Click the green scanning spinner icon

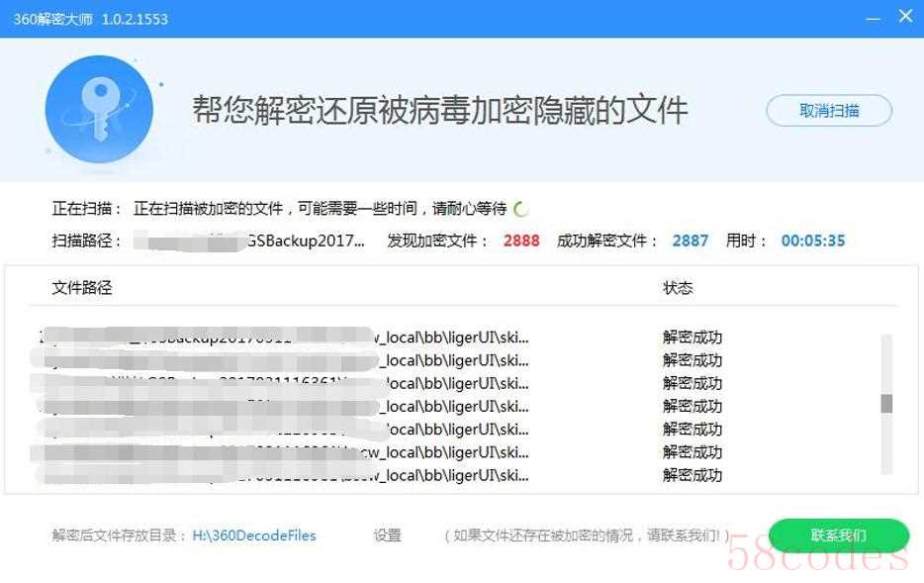pyautogui.click(x=521, y=209)
